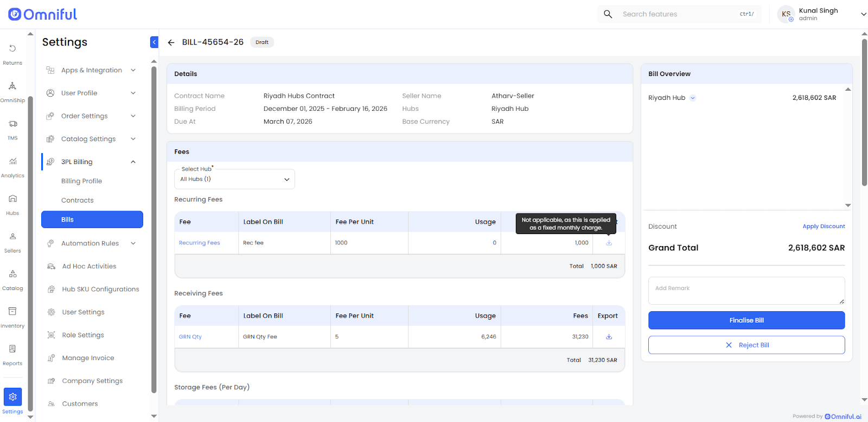Download the GRN Qty fee export
The height and width of the screenshot is (422, 868).
click(x=609, y=337)
